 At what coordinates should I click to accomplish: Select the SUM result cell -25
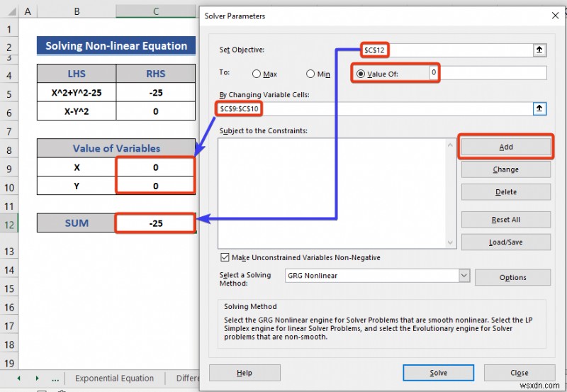(x=156, y=223)
